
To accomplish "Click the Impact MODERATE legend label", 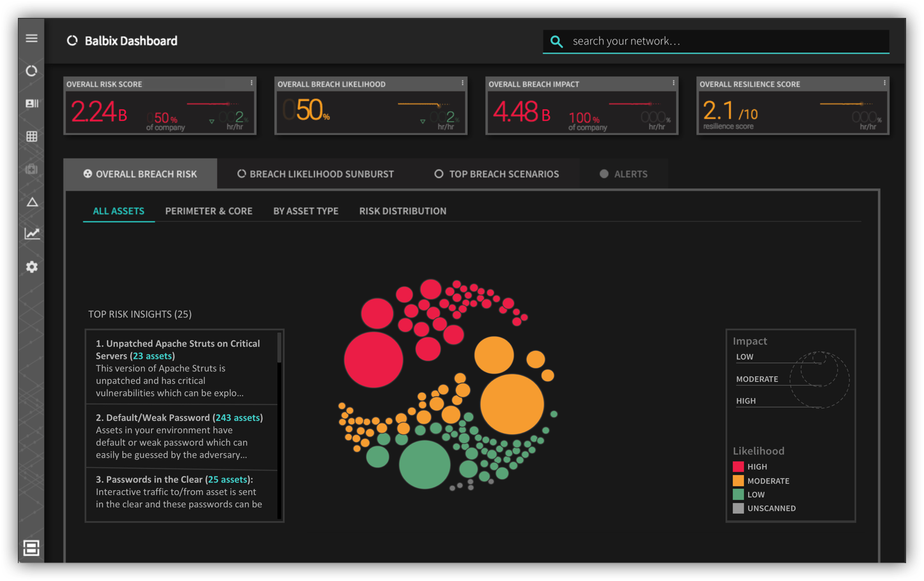I will point(757,379).
